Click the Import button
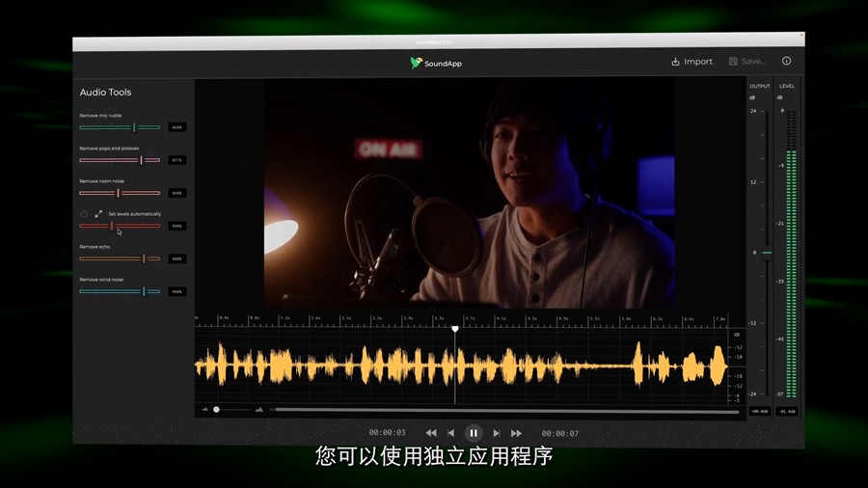 click(x=692, y=62)
